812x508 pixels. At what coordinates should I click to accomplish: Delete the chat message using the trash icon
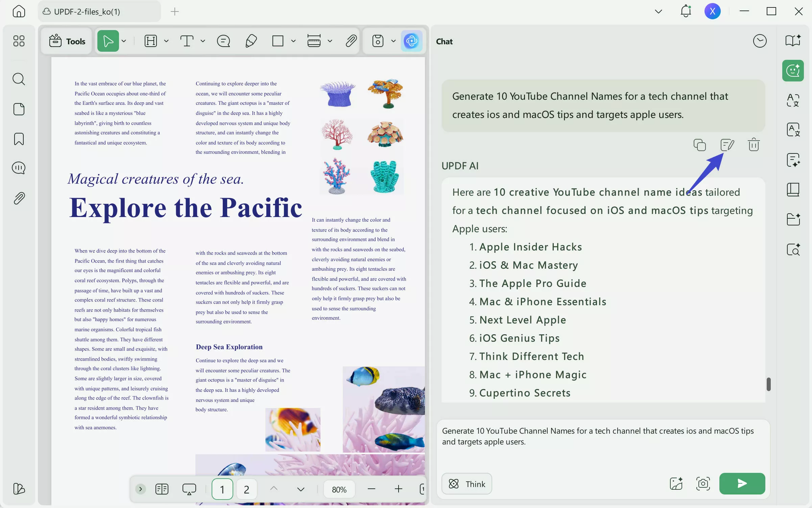754,145
